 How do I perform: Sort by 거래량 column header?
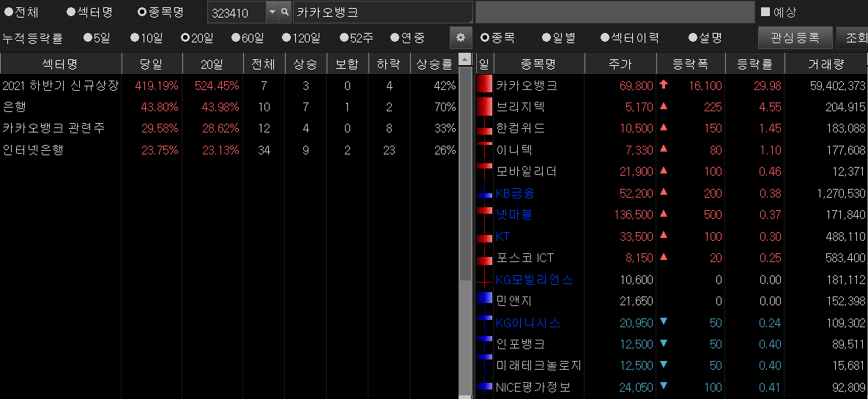[x=826, y=64]
